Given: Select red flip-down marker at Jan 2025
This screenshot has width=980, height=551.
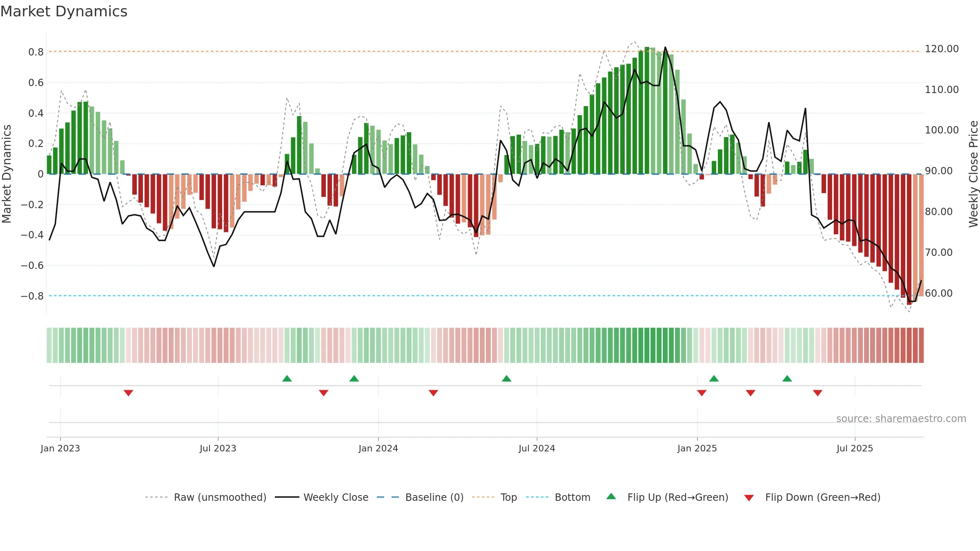Looking at the screenshot, I should (x=702, y=393).
